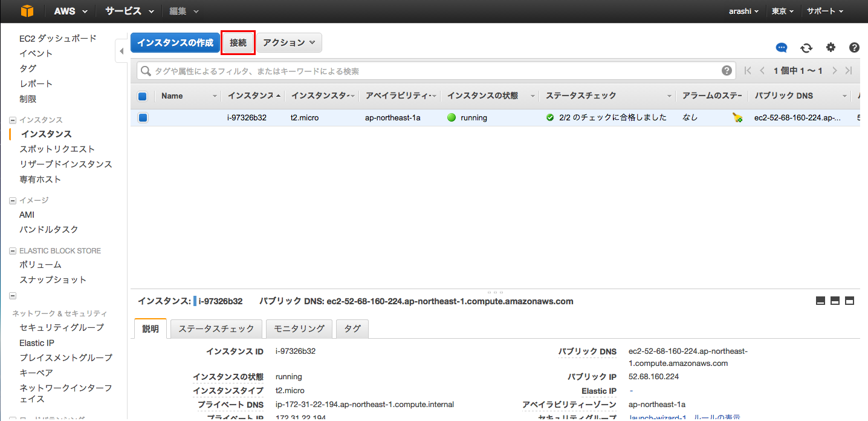
Task: Open console preferences via the gear icon
Action: (x=831, y=47)
